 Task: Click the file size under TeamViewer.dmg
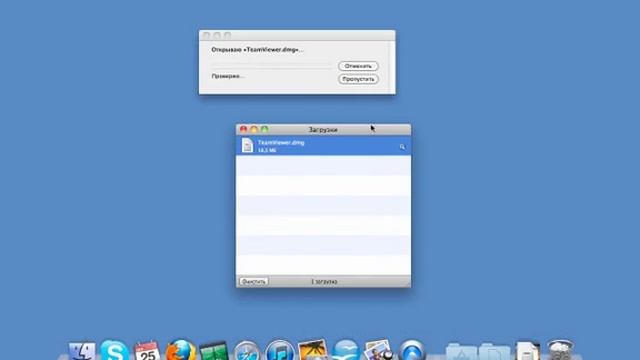pyautogui.click(x=267, y=150)
